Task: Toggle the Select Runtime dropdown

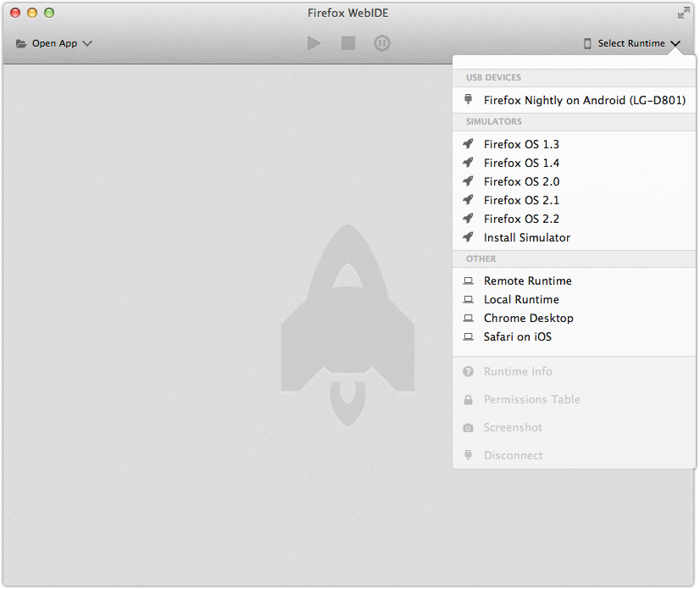Action: pos(632,43)
